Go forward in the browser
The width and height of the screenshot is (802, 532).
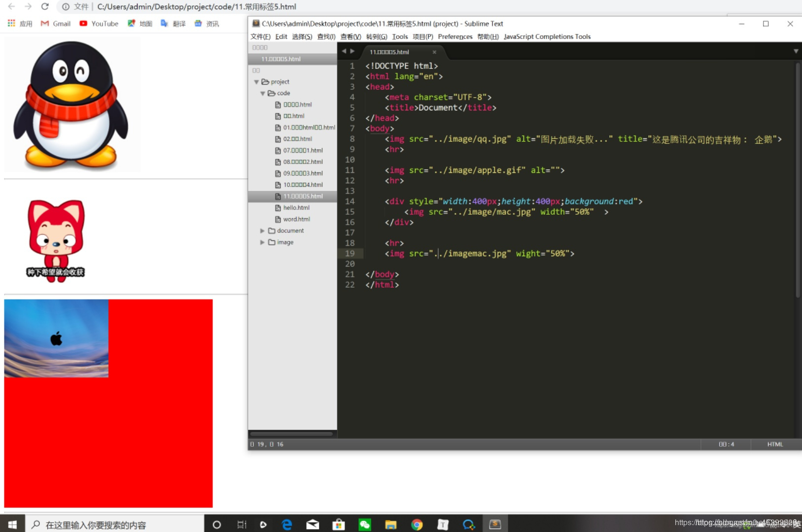(28, 6)
